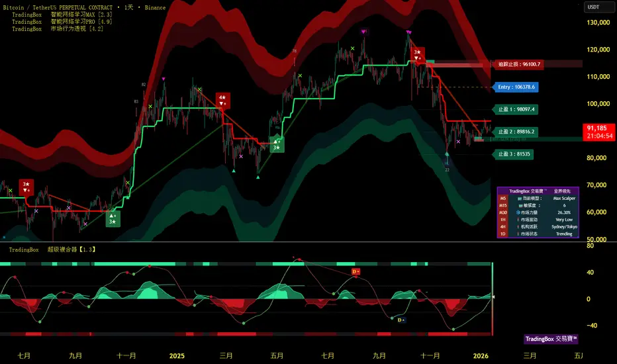Click the 机构活跃 row icon in the table

(518, 226)
